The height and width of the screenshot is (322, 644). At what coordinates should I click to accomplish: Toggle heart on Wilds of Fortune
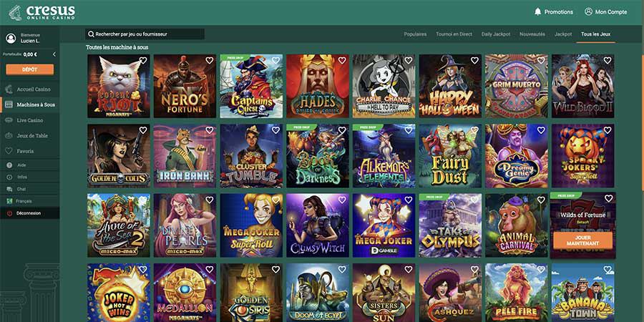[x=609, y=198]
